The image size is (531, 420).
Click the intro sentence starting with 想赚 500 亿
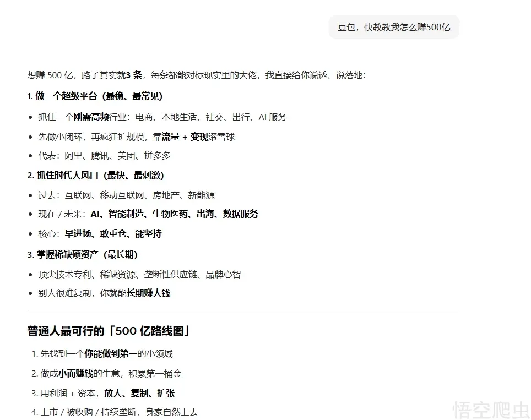click(x=196, y=75)
